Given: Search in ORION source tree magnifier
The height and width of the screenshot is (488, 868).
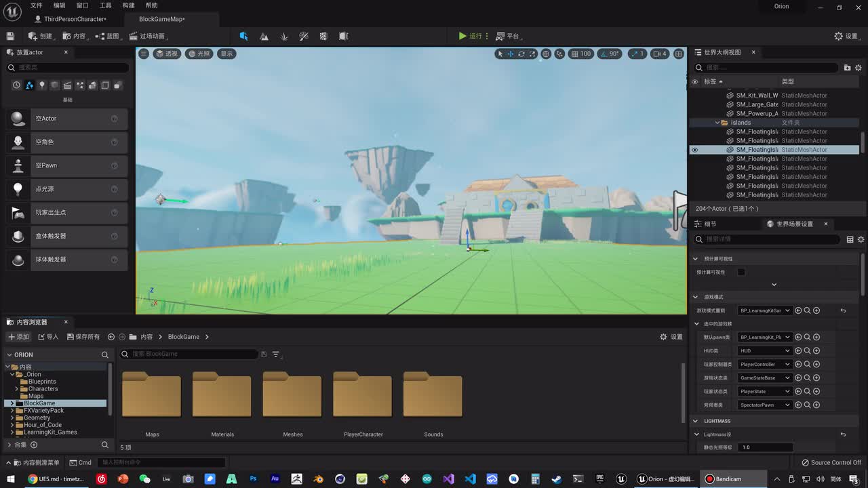Looking at the screenshot, I should coord(104,354).
